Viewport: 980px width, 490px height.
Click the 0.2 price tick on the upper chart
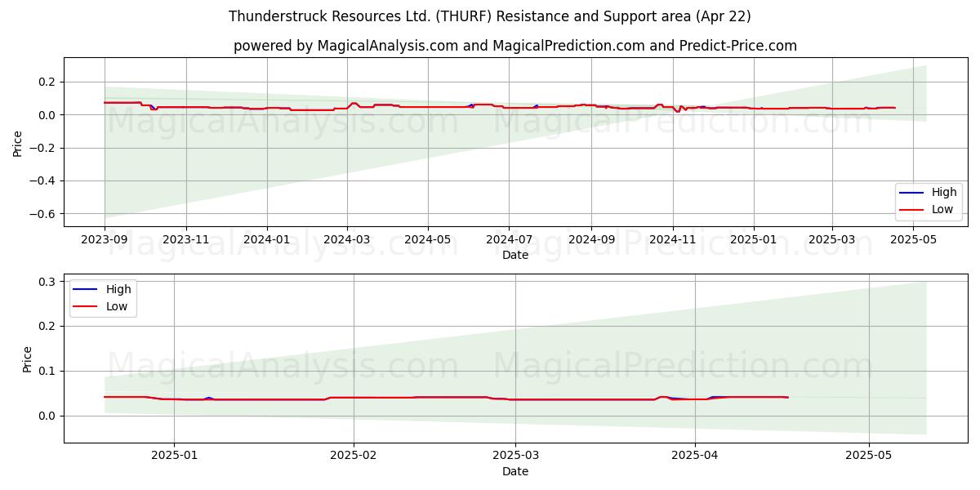point(46,82)
